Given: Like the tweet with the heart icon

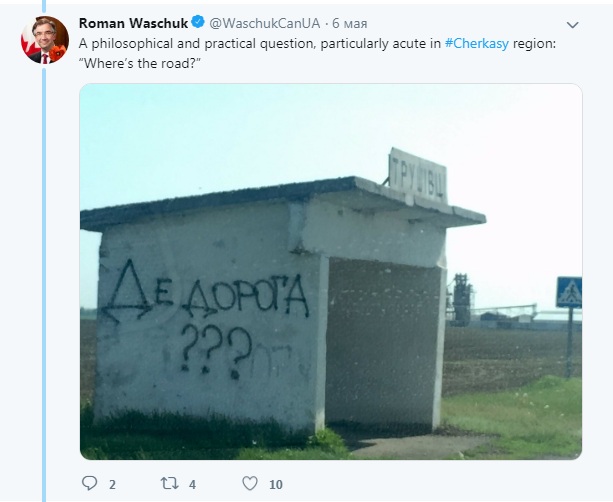Looking at the screenshot, I should point(250,484).
